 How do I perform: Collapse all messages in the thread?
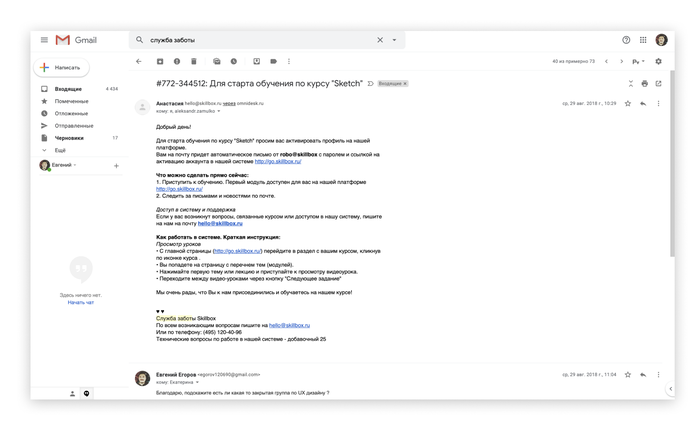(x=631, y=84)
